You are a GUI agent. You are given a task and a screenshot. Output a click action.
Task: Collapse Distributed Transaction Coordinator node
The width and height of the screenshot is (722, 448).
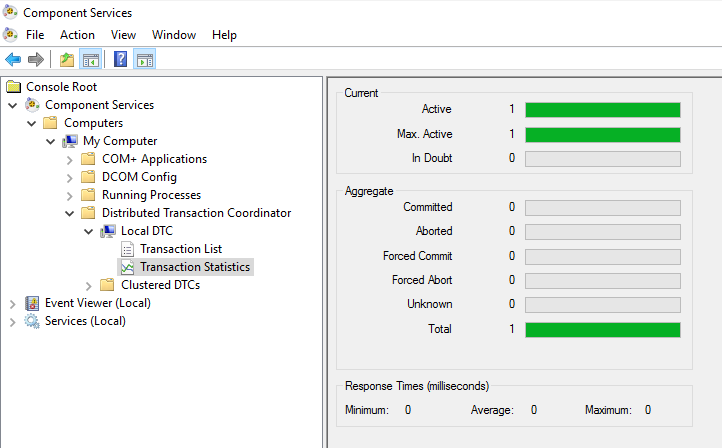click(70, 213)
